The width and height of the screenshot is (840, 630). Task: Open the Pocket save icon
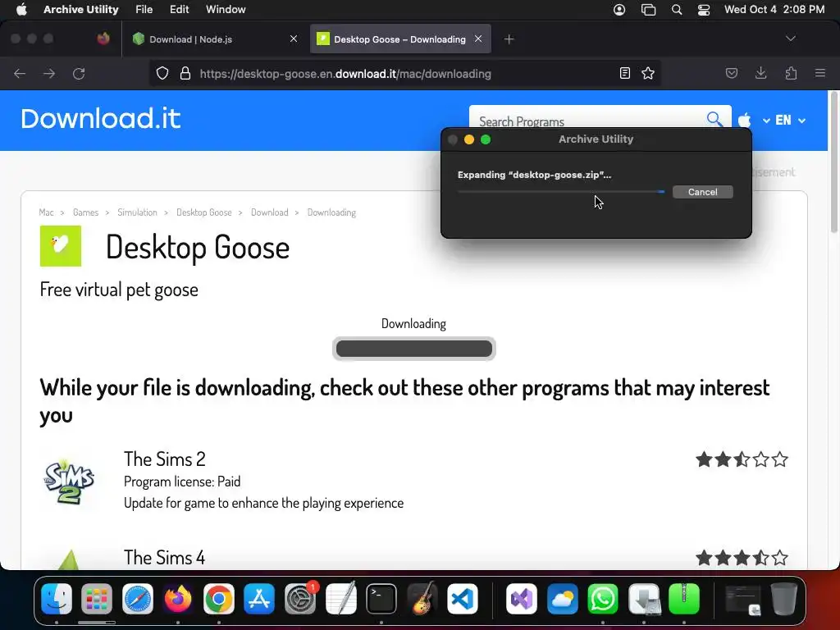(732, 73)
